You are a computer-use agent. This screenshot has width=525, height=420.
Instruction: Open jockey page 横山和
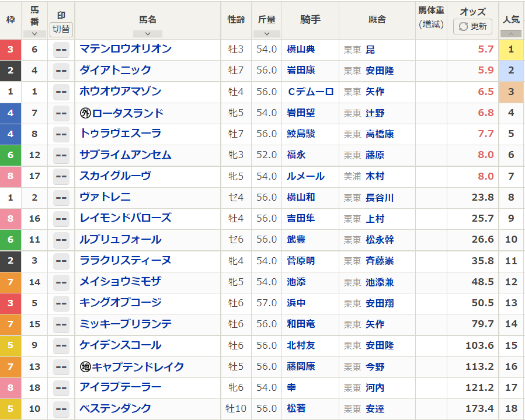tap(301, 197)
